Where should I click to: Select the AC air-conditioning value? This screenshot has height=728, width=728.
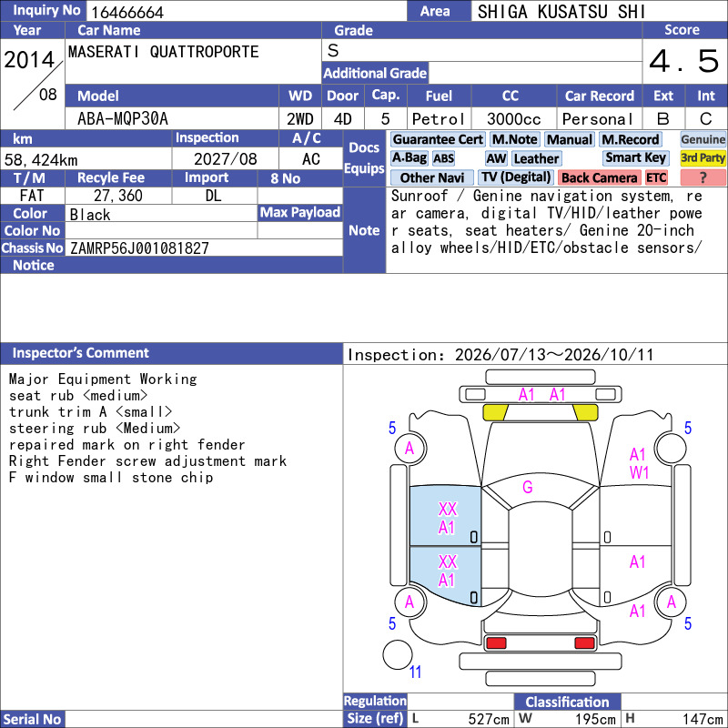310,159
